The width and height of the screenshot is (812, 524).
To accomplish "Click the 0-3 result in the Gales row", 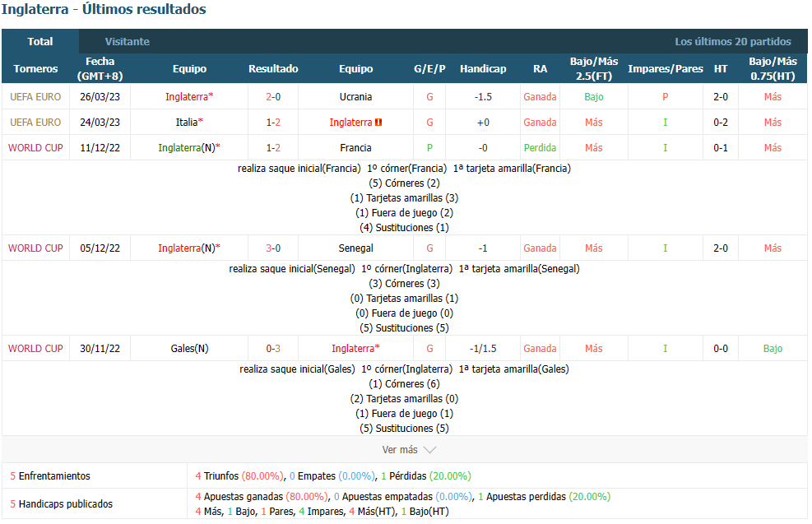I will pos(273,349).
